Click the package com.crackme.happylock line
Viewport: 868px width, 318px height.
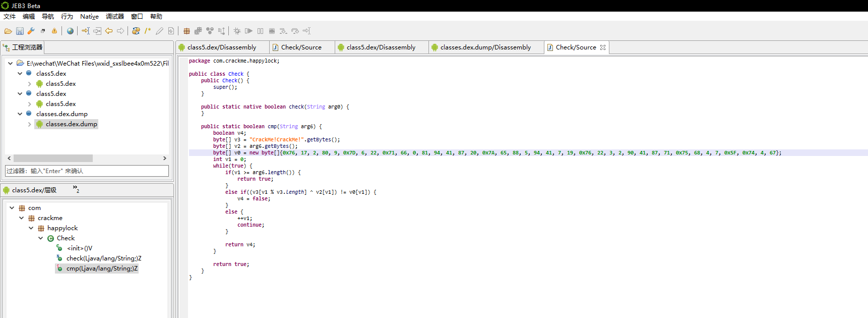(x=234, y=61)
